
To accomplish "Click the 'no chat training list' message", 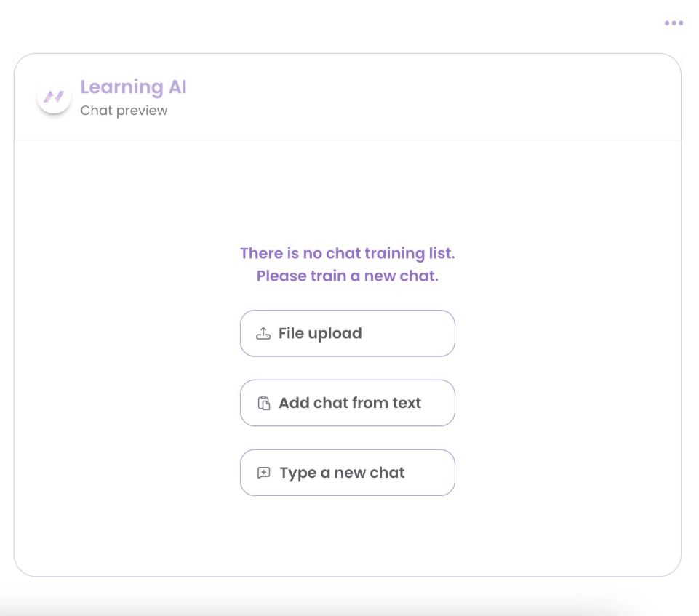I will coord(347,253).
